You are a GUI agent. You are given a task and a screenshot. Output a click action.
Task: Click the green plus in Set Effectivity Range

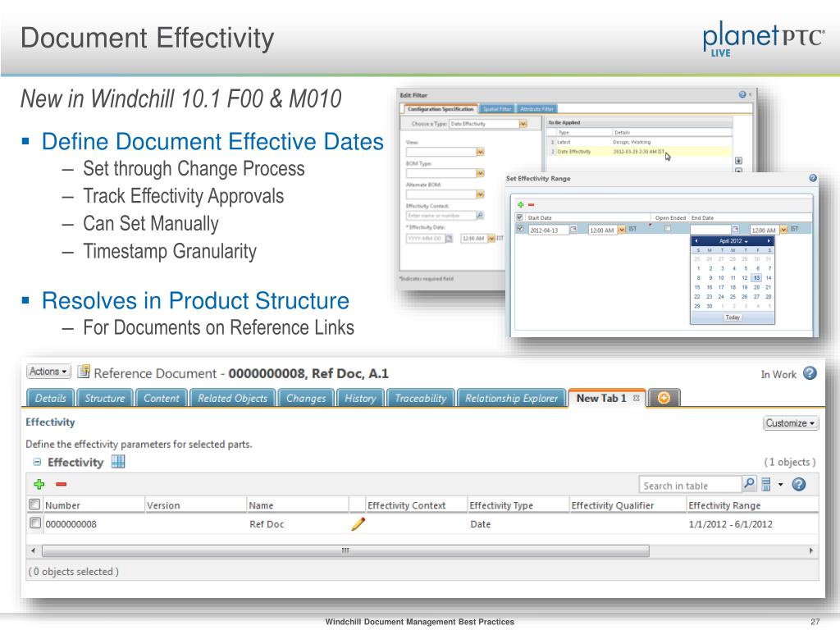tap(520, 204)
